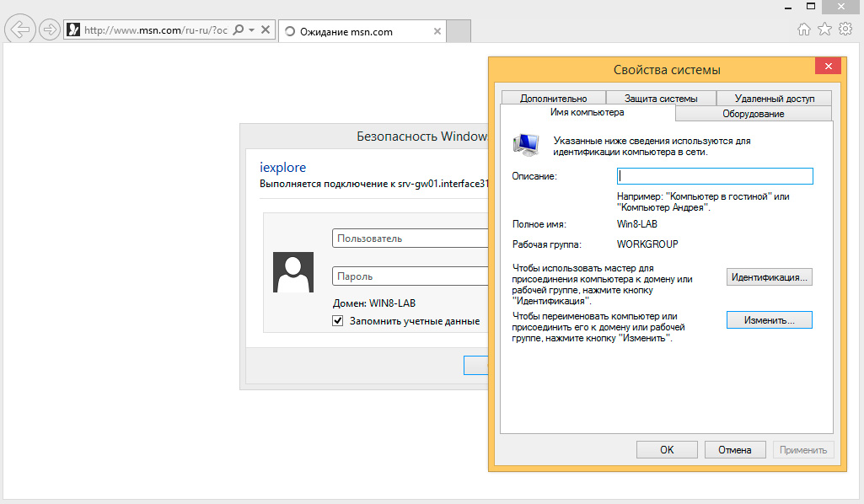Click the user avatar picture in security dialog
The image size is (864, 504).
pyautogui.click(x=293, y=272)
